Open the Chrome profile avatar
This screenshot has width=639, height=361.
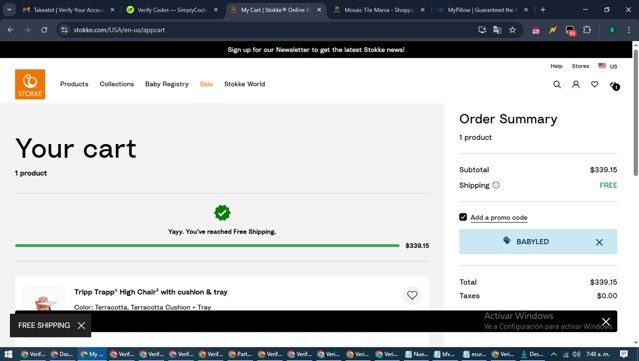[612, 30]
